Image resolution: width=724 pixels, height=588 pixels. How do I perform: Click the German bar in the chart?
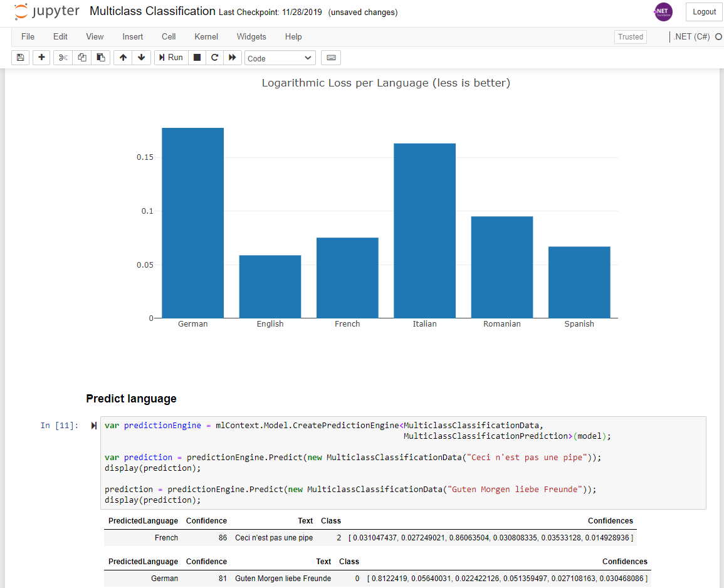pyautogui.click(x=192, y=223)
